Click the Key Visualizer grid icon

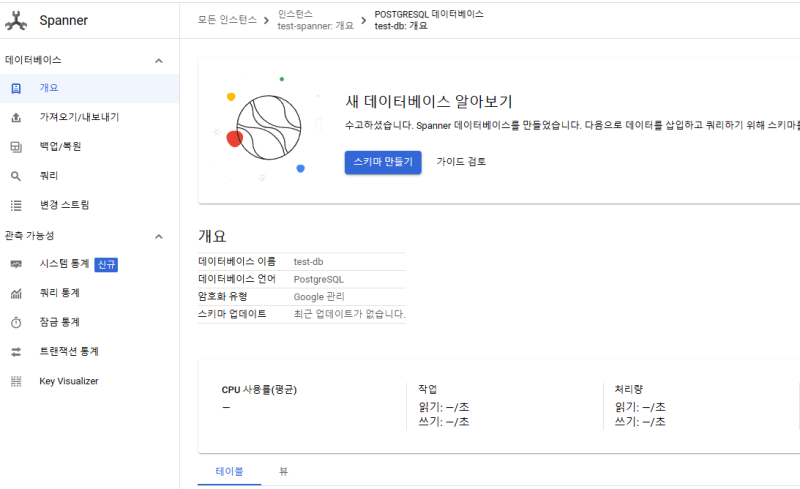coord(16,381)
